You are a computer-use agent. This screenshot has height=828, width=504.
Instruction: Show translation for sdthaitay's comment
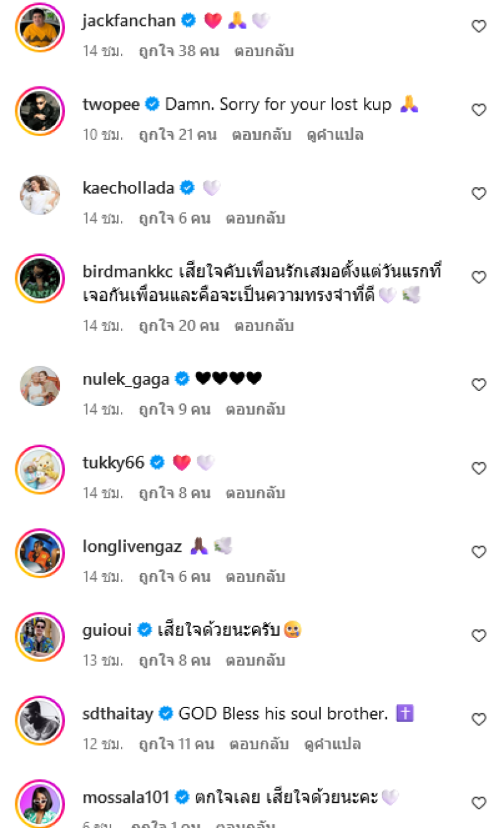tap(332, 744)
